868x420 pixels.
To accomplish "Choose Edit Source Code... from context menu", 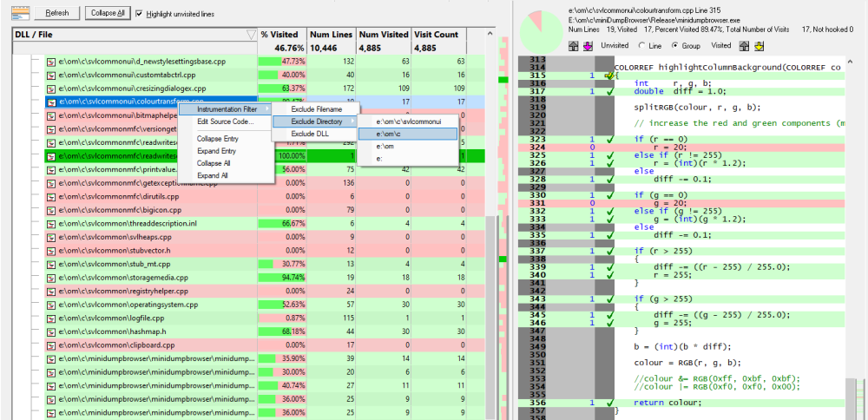I will click(227, 121).
